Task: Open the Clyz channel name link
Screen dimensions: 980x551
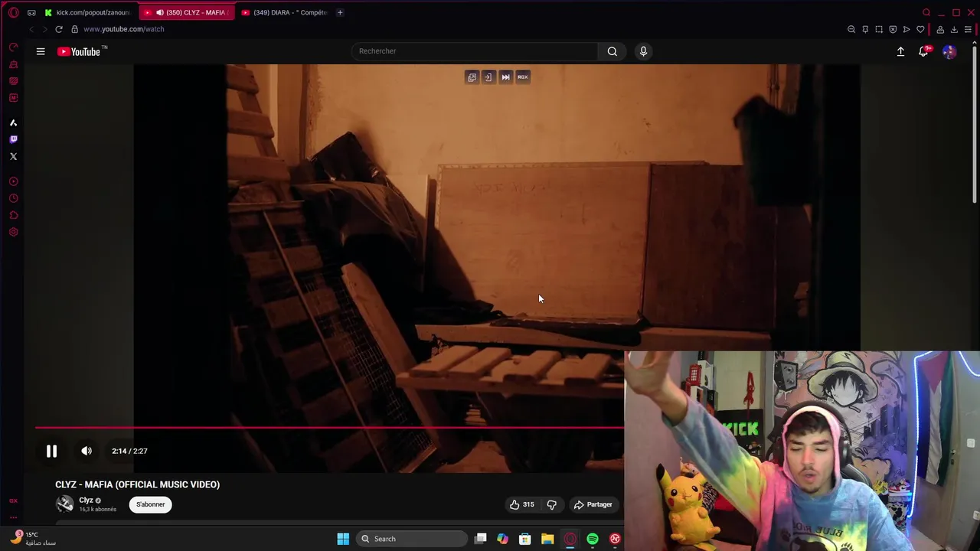Action: point(86,500)
